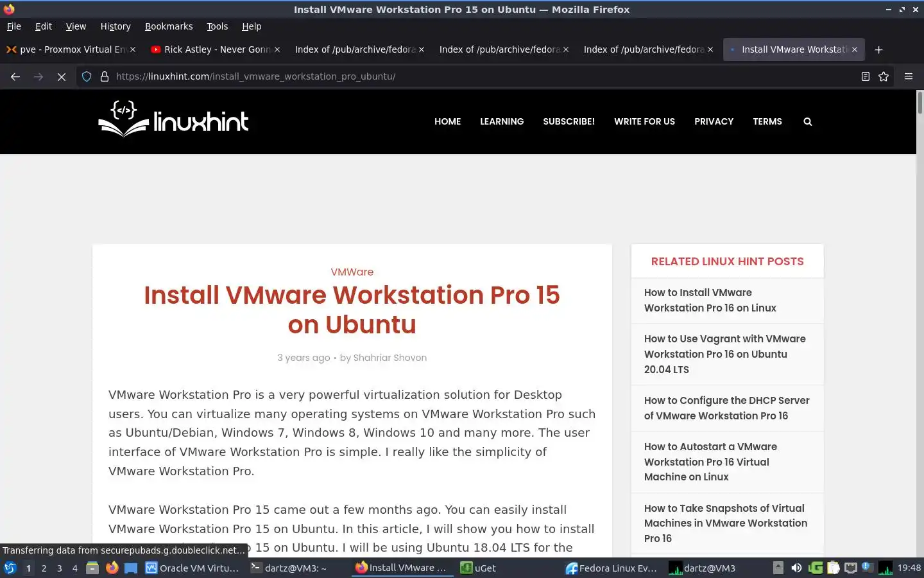Close the Rick Astley tab
Viewport: 924px width, 578px height.
277,49
